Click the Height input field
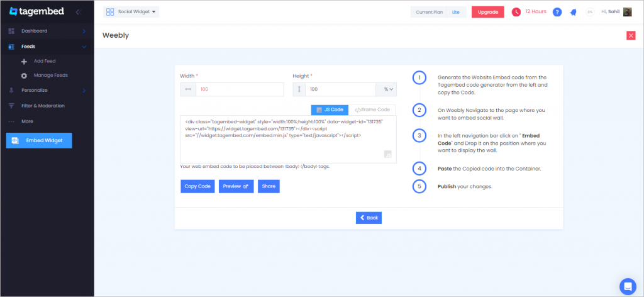The image size is (644, 297). [340, 89]
